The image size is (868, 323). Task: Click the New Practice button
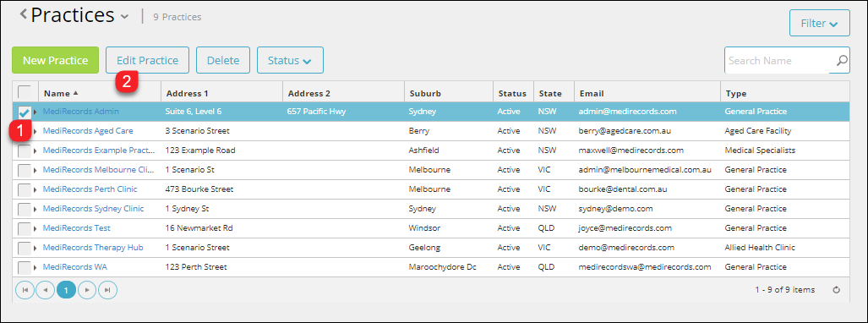coord(55,60)
